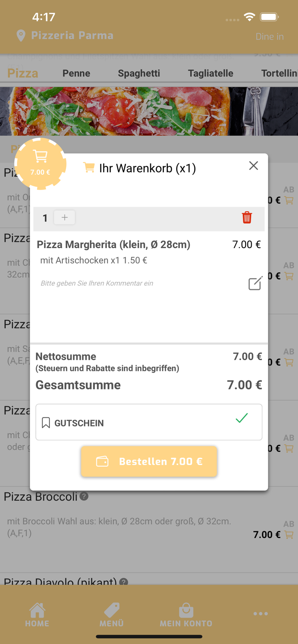
Task: Increase item quantity with the plus stepper
Action: (64, 218)
